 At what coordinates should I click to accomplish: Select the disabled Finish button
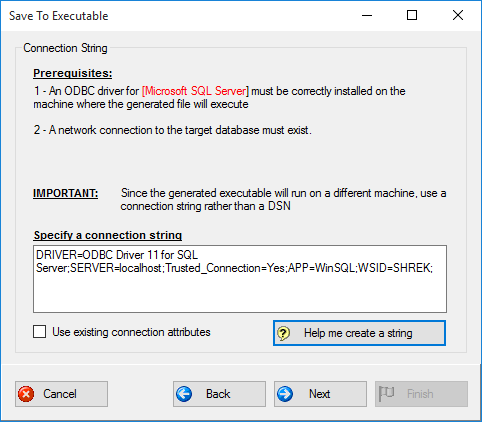coord(421,394)
